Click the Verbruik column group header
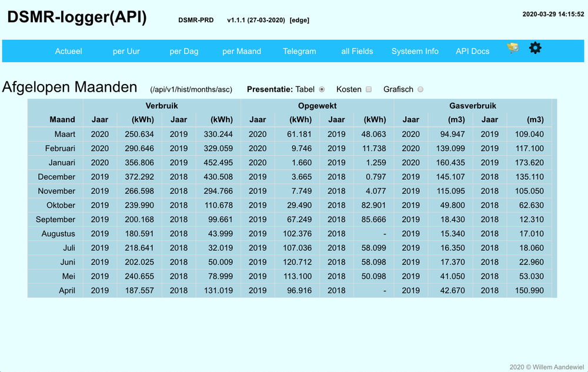The image size is (588, 372). [162, 106]
